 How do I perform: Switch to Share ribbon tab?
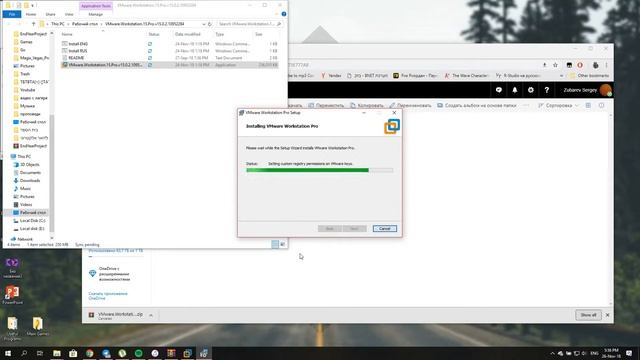point(50,14)
